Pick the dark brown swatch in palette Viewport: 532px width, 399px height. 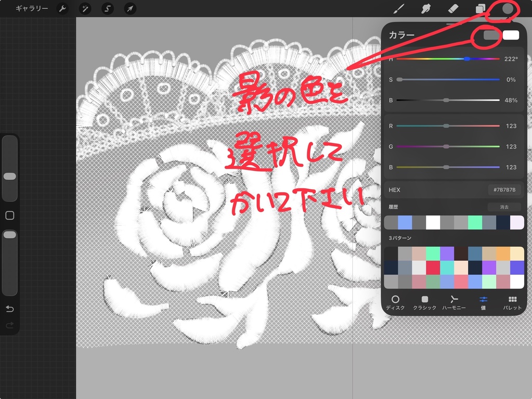pyautogui.click(x=461, y=254)
